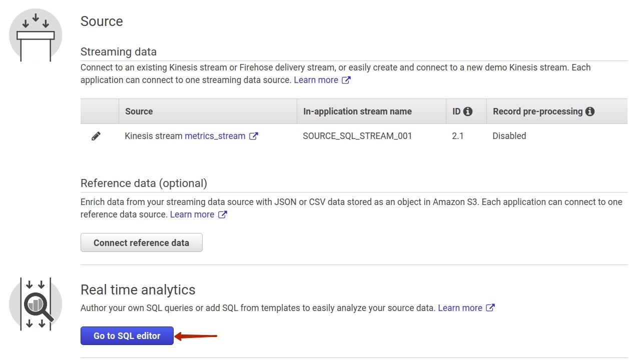Open the metrics_stream Kinesis stream link
Viewport: 635px width, 364px height.
pos(215,136)
